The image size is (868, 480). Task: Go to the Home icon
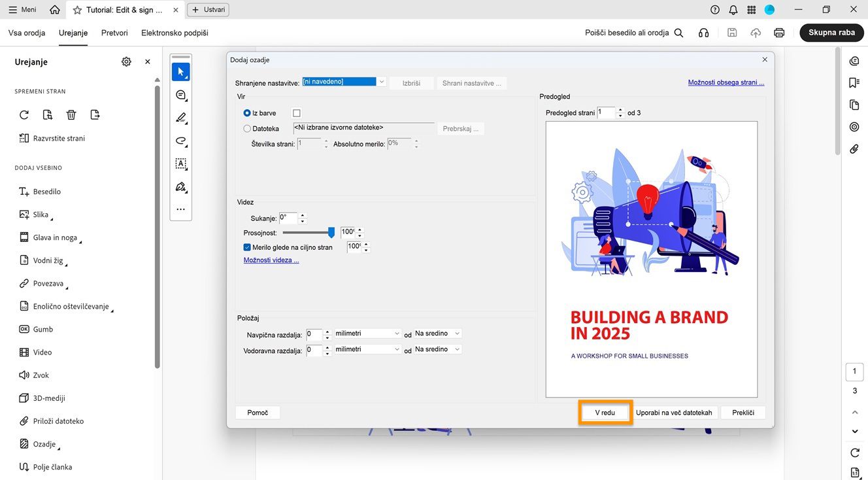pyautogui.click(x=55, y=10)
